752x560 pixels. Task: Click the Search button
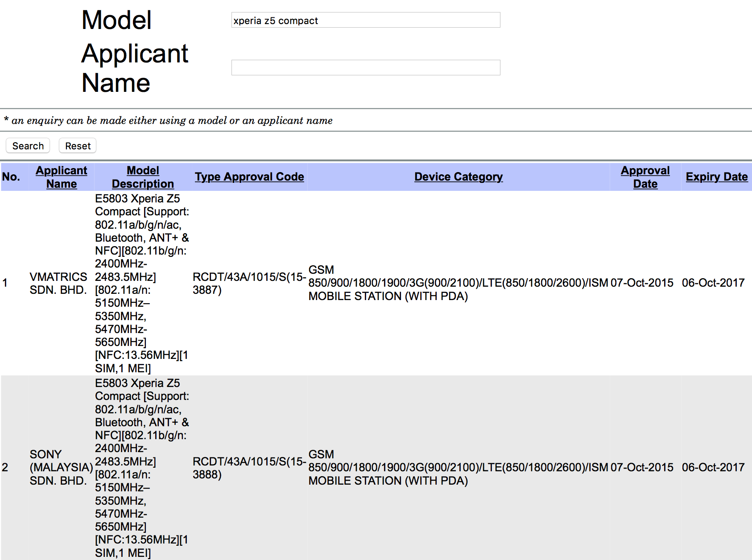coord(28,146)
